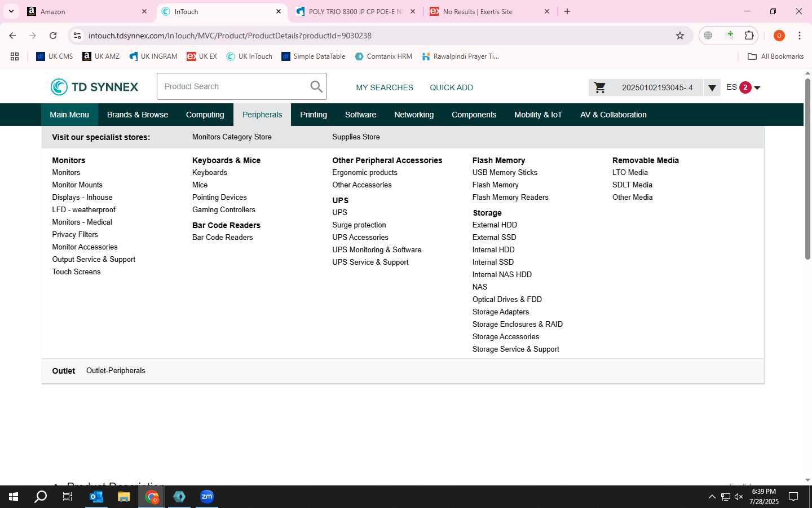812x508 pixels.
Task: Select External SSD category
Action: (495, 238)
